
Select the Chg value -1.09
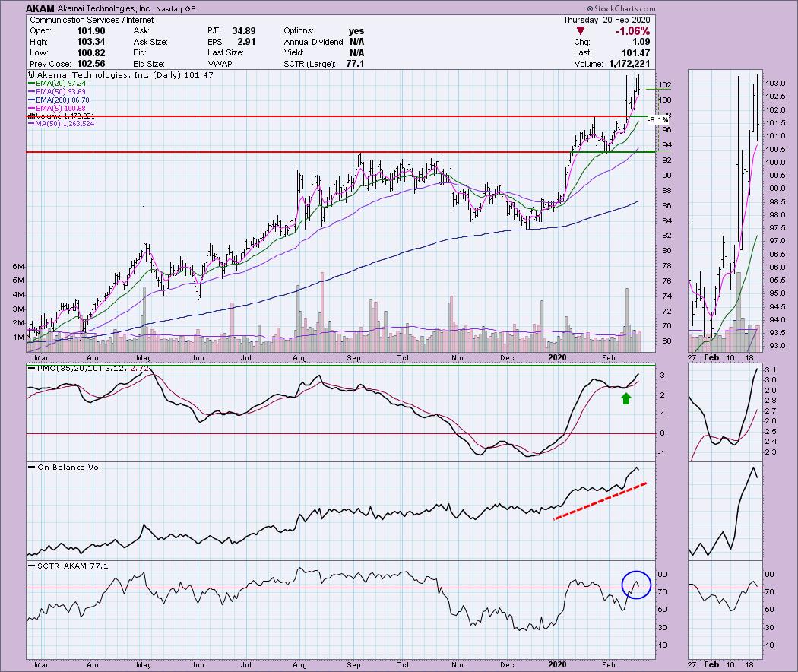(x=640, y=42)
